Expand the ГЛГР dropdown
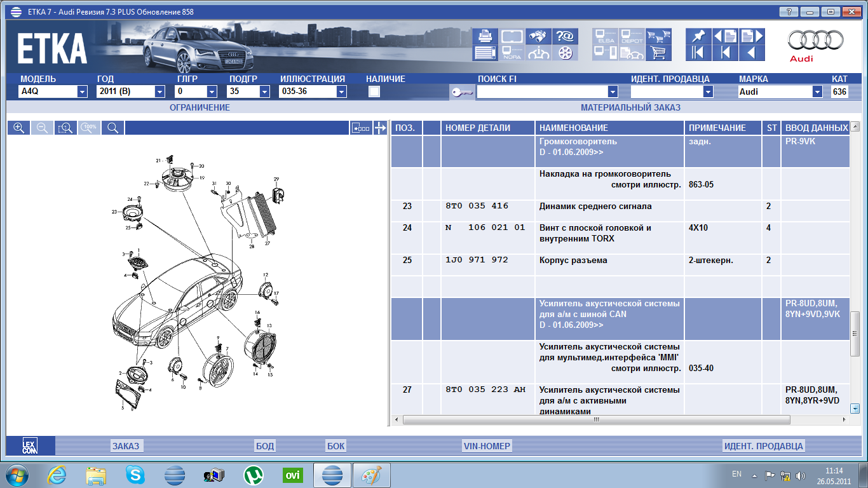 (212, 91)
